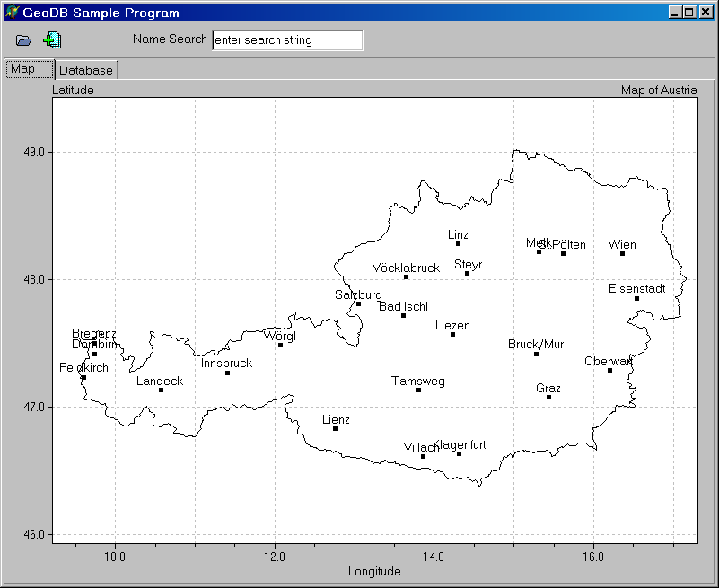Click inside the Name Search text field
This screenshot has height=588, width=719.
coord(287,40)
